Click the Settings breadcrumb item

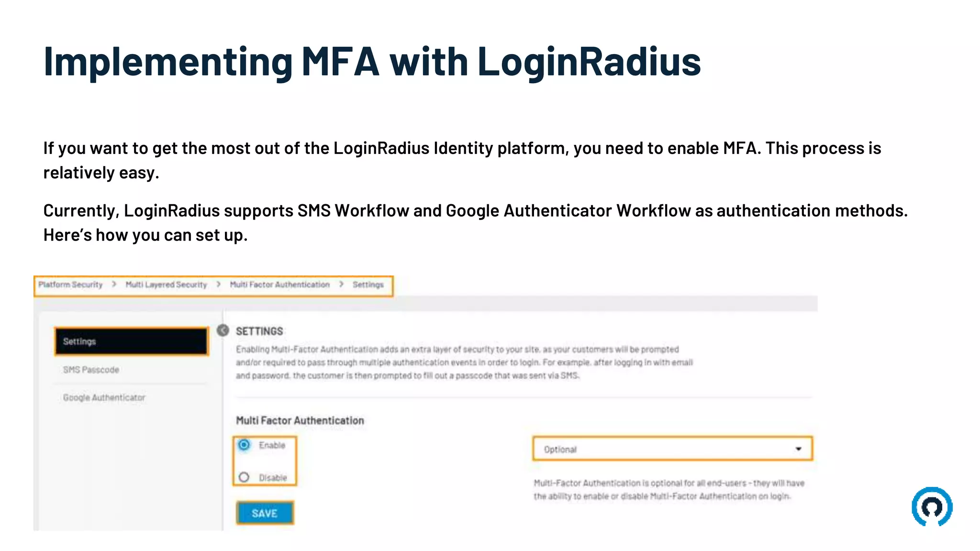tap(368, 285)
